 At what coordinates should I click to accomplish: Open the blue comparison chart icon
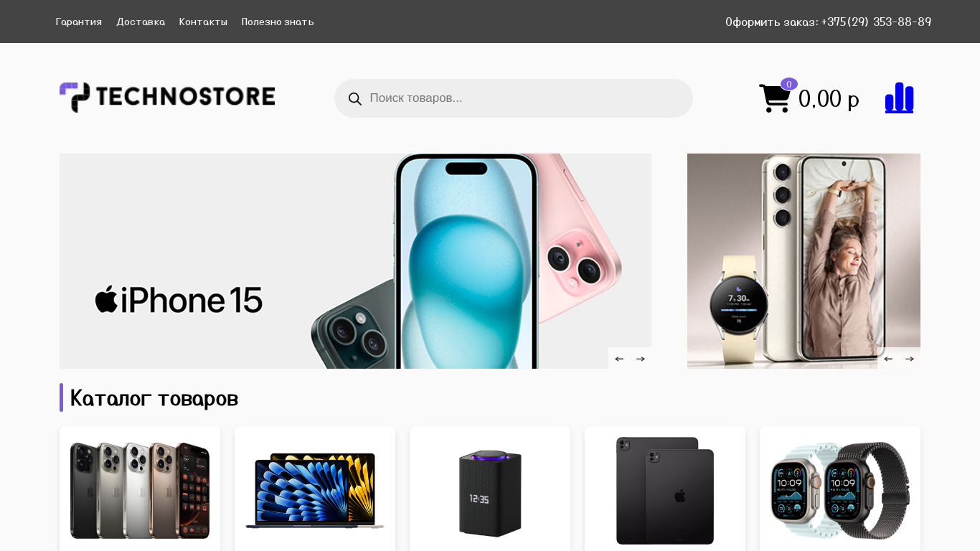tap(899, 98)
